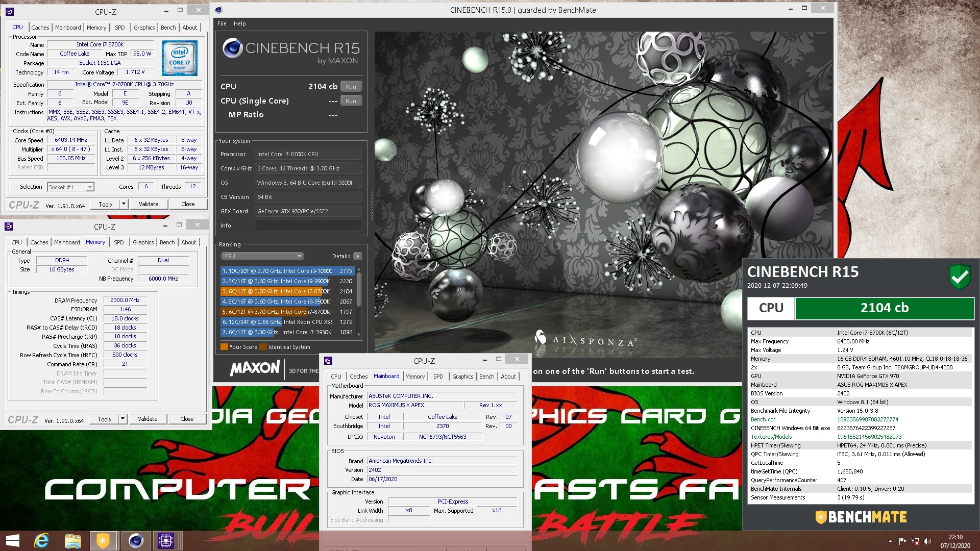Click Tools button in Memory CPU-Z window
Screen dimensions: 980x551
pos(104,419)
